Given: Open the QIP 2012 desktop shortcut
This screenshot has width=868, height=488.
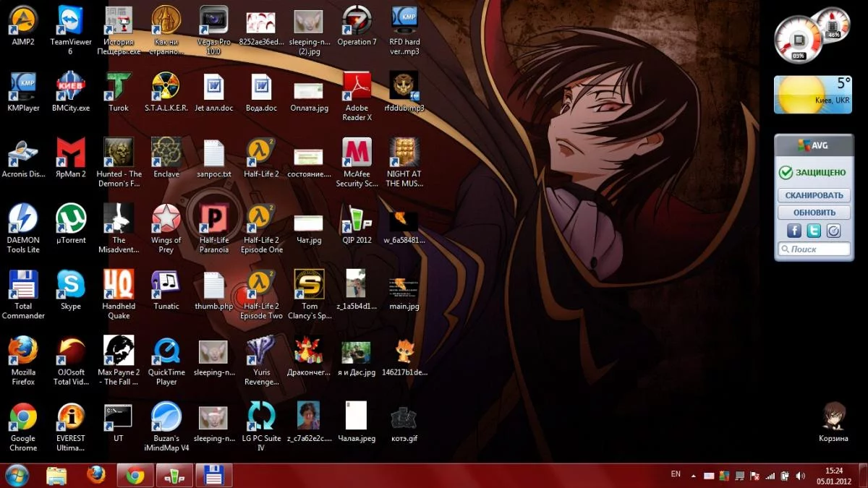Looking at the screenshot, I should [357, 224].
